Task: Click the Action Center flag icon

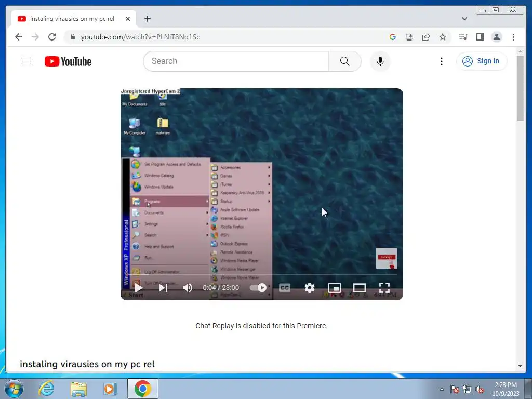Action: pos(454,389)
